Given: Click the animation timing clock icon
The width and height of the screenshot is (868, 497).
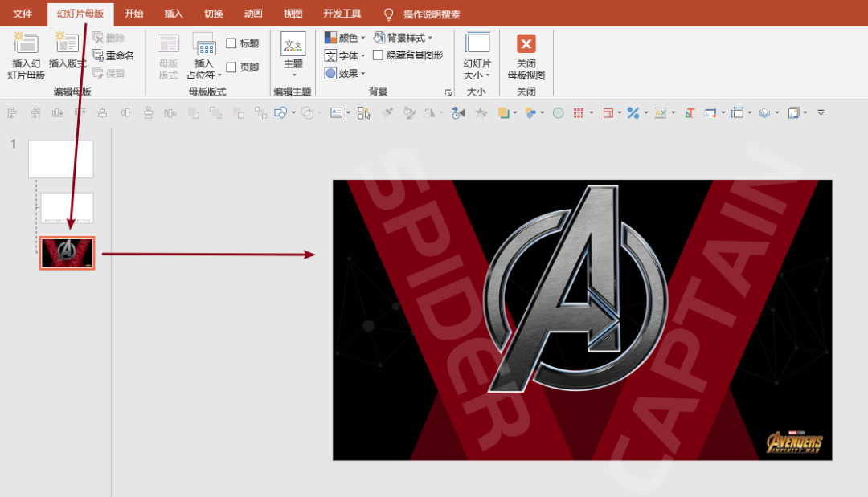Looking at the screenshot, I should pyautogui.click(x=458, y=112).
